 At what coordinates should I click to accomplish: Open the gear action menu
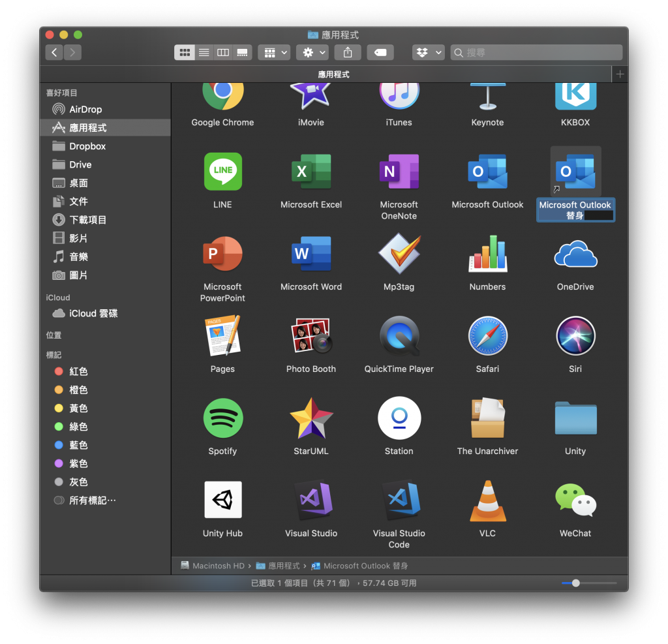pos(312,52)
